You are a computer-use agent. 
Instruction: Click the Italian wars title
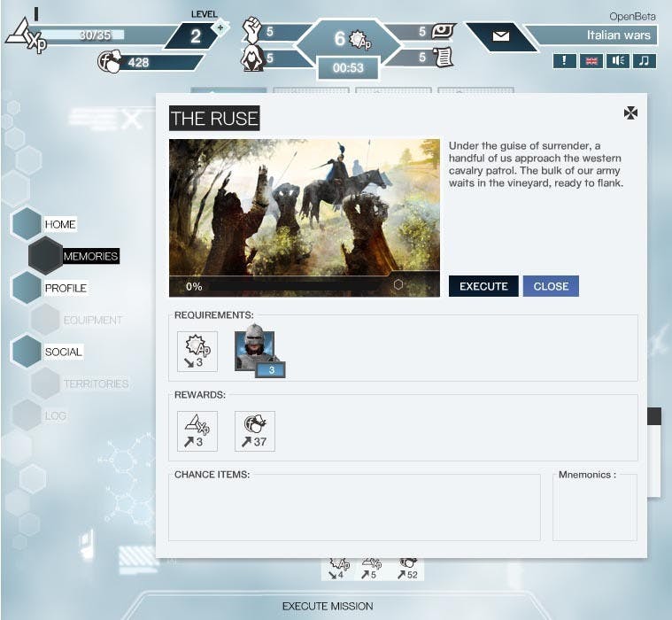[618, 35]
